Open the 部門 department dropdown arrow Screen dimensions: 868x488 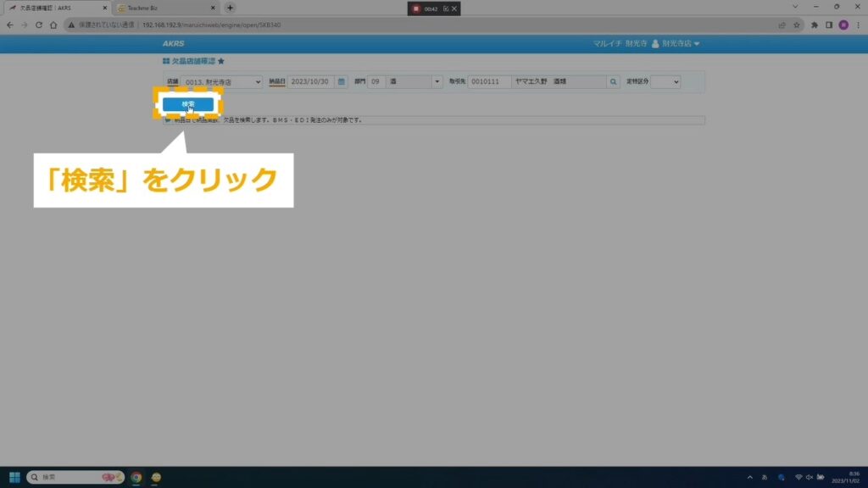tap(437, 82)
